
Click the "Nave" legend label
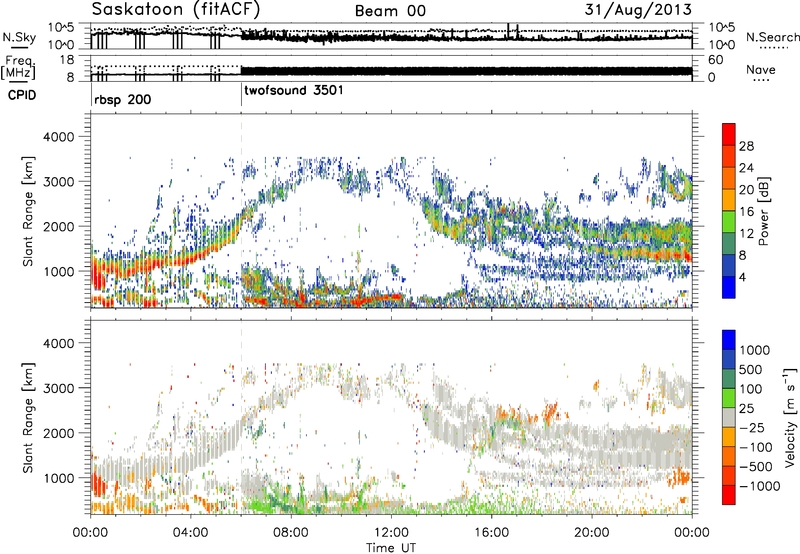[760, 69]
